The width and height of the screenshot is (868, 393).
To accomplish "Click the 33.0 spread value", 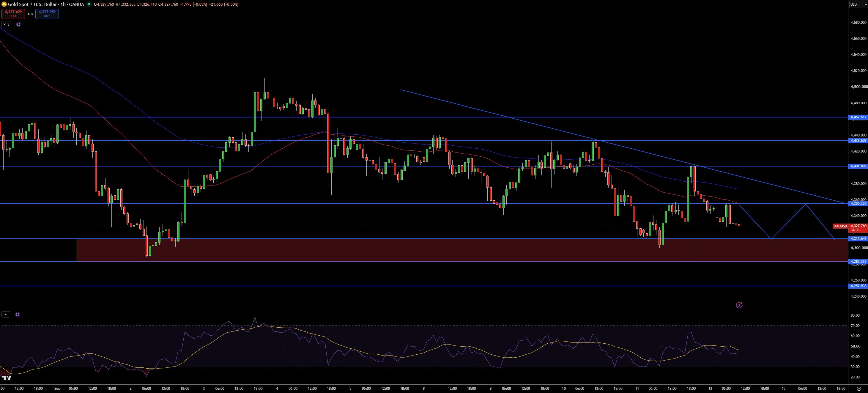I will (30, 14).
